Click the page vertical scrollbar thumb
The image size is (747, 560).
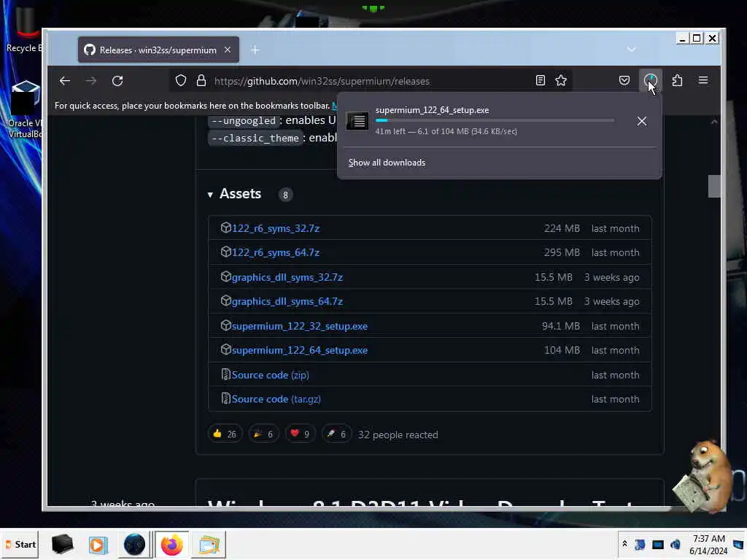tap(713, 186)
